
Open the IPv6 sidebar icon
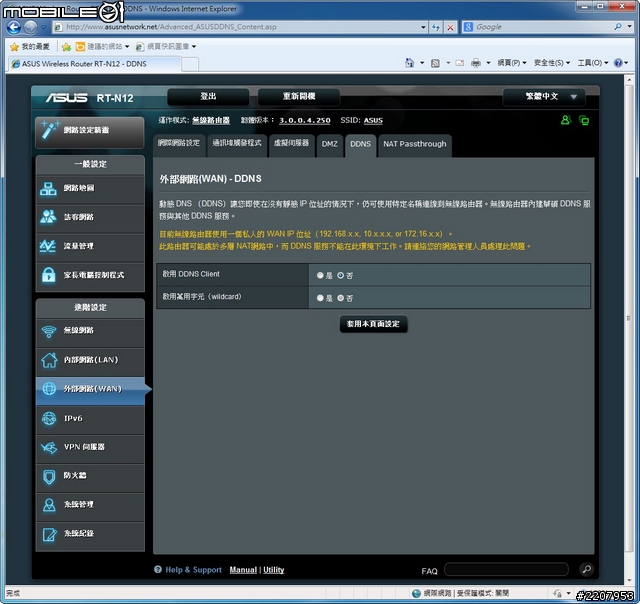point(49,418)
